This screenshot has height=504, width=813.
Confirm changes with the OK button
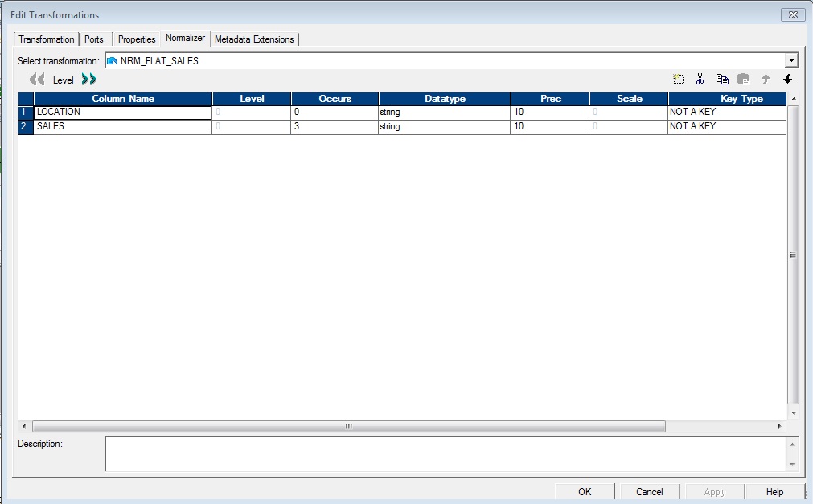tap(585, 491)
